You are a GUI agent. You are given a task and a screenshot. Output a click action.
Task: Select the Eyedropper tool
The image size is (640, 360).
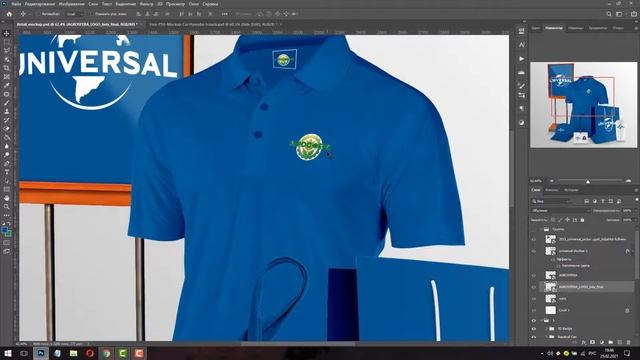coord(7,85)
